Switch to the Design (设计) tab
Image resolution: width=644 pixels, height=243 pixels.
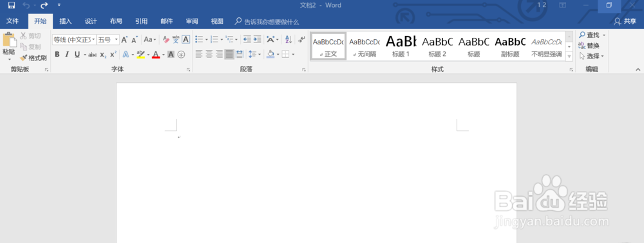pos(91,21)
